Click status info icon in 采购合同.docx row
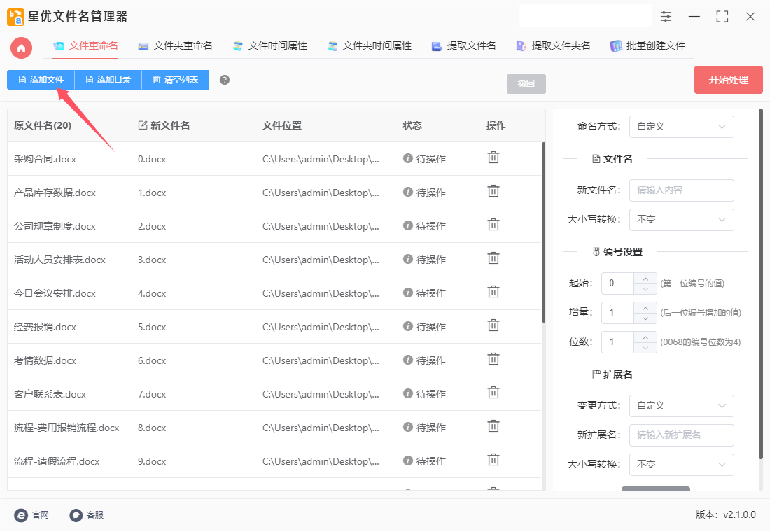770x532 pixels. tap(407, 158)
